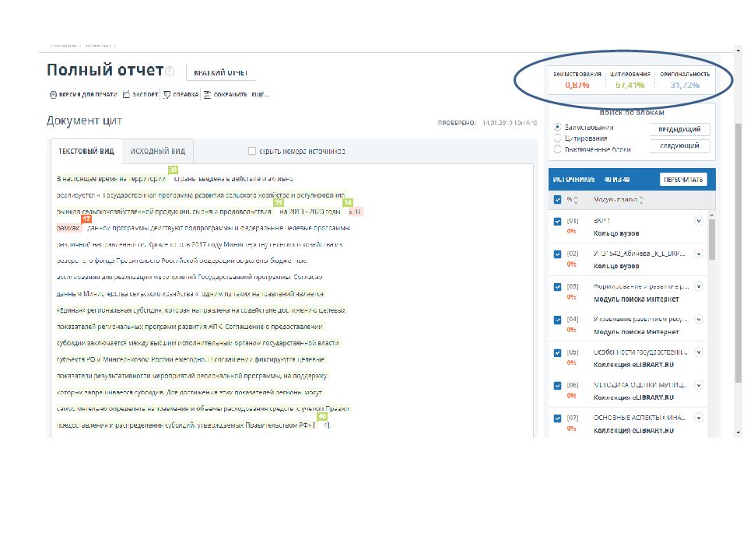Image resolution: width=747 pixels, height=560 pixels.
Task: Click green source marker 39 near территории
Action: click(173, 170)
